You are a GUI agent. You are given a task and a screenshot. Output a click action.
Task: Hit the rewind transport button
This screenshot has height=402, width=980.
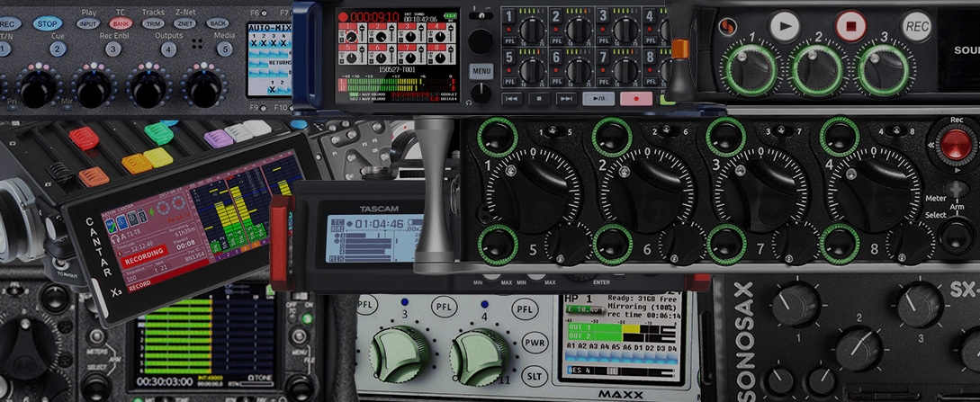tap(512, 99)
